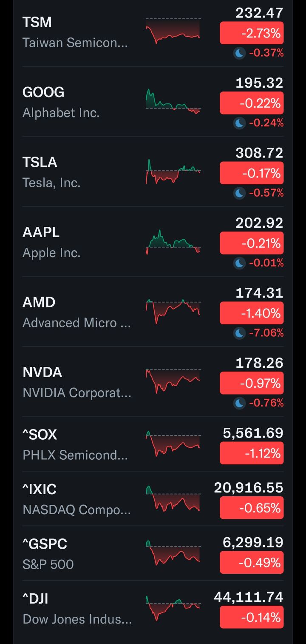Image resolution: width=306 pixels, height=644 pixels.
Task: Click the moon after-hours icon for TSM
Action: point(239,53)
